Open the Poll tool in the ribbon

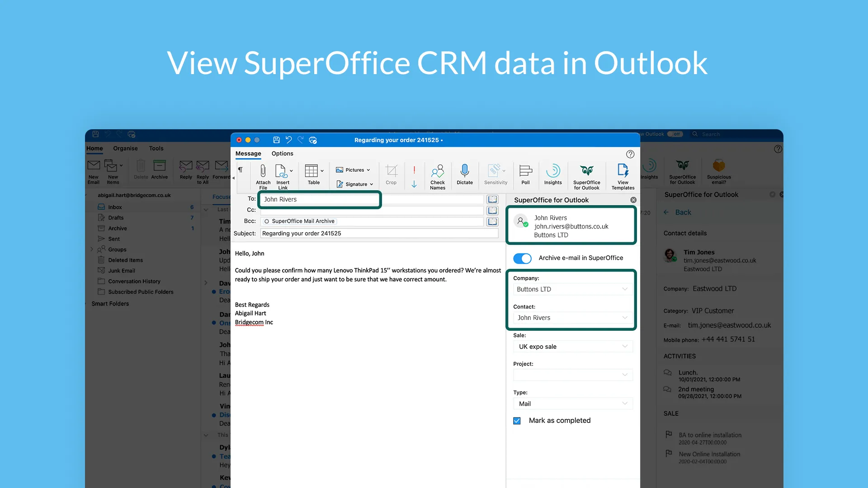point(525,172)
